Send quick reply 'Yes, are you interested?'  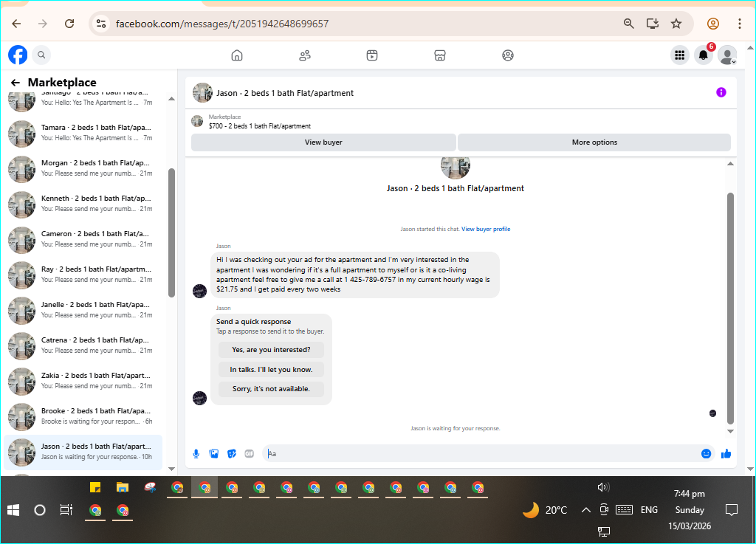[271, 350]
